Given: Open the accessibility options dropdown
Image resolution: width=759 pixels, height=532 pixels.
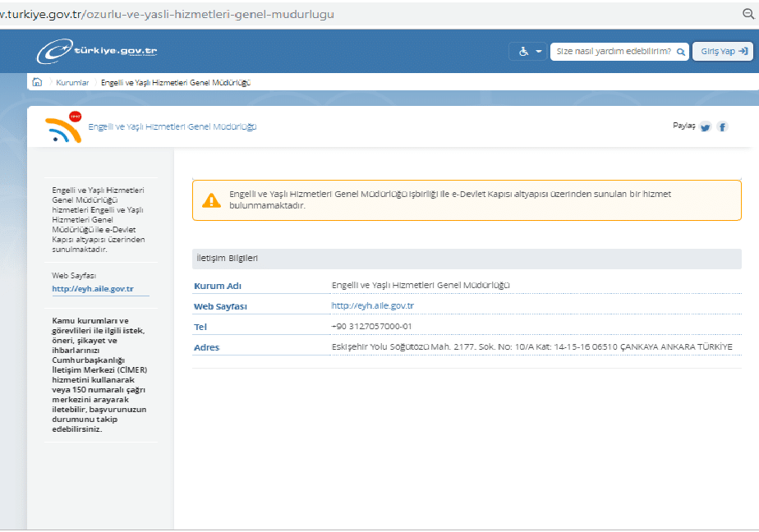Looking at the screenshot, I should point(528,51).
